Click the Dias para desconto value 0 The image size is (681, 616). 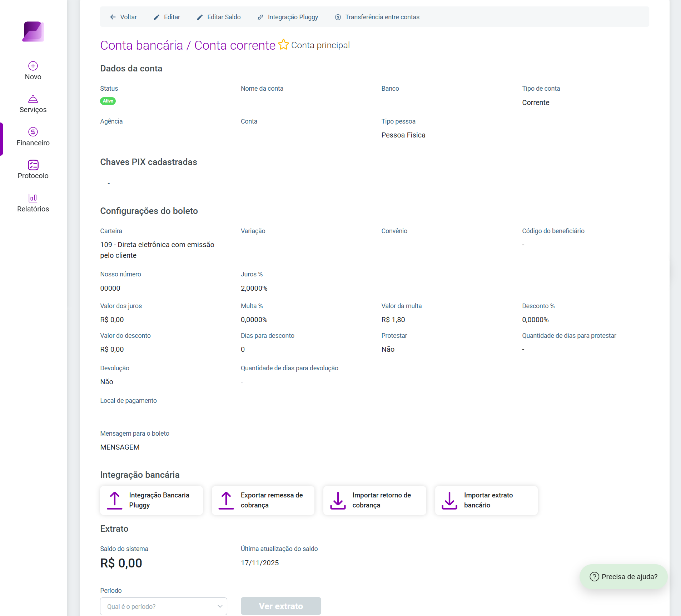pyautogui.click(x=243, y=349)
